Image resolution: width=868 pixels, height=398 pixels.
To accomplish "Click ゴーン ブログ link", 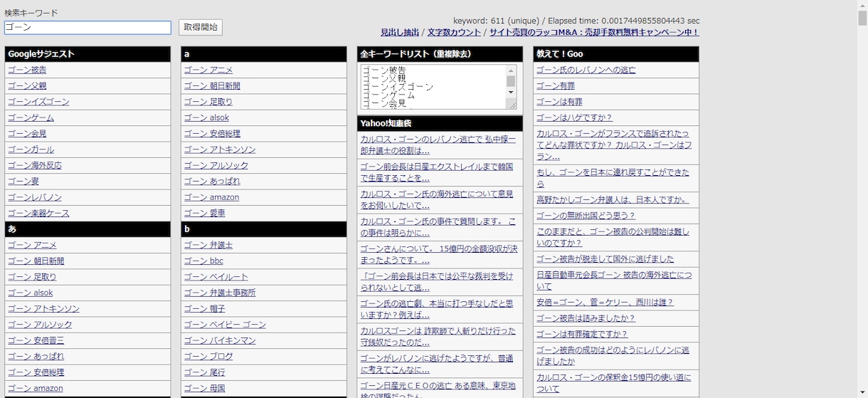I will click(x=208, y=357).
